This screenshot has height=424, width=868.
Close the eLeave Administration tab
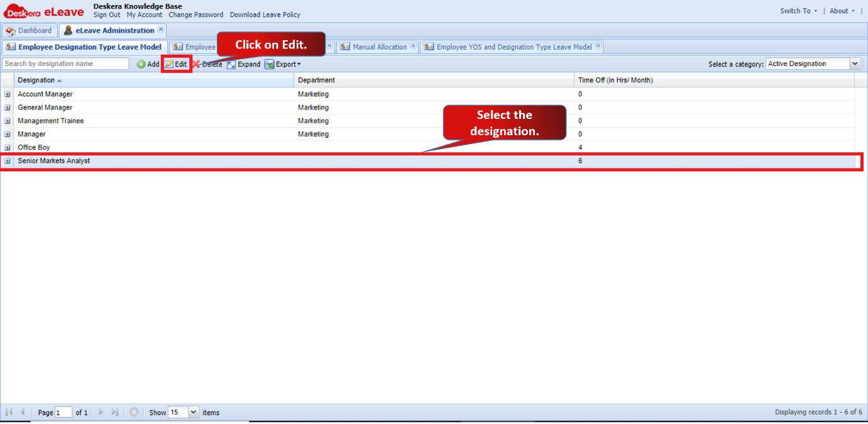[161, 29]
